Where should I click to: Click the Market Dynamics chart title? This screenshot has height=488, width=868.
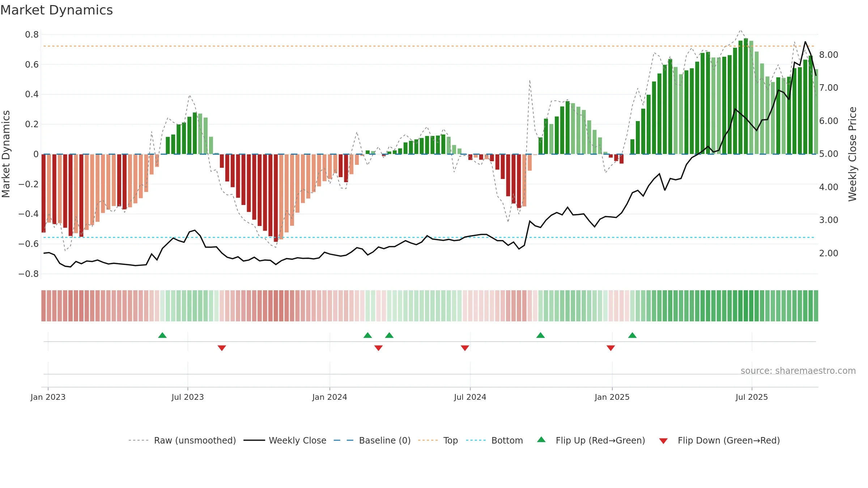pyautogui.click(x=56, y=10)
